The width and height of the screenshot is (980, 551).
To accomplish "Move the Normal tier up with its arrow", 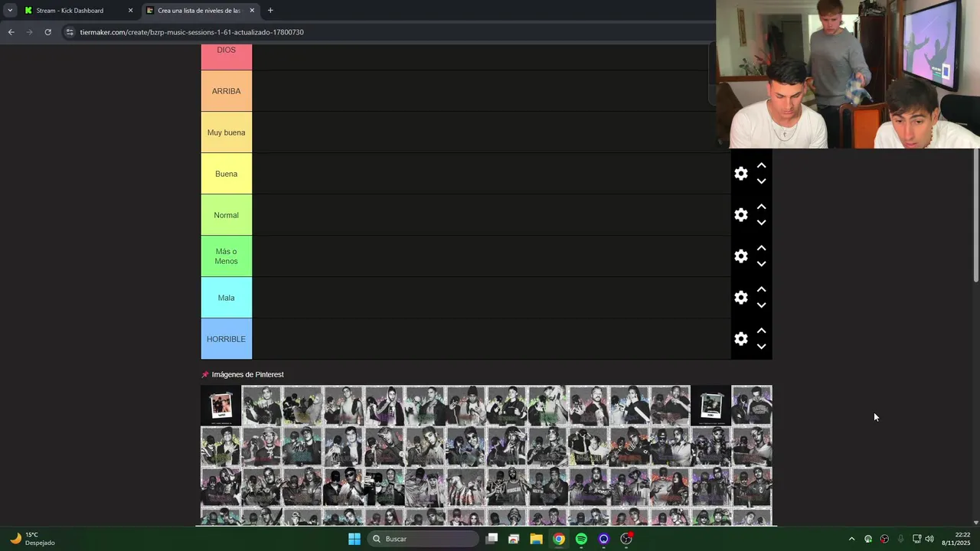I will point(762,207).
